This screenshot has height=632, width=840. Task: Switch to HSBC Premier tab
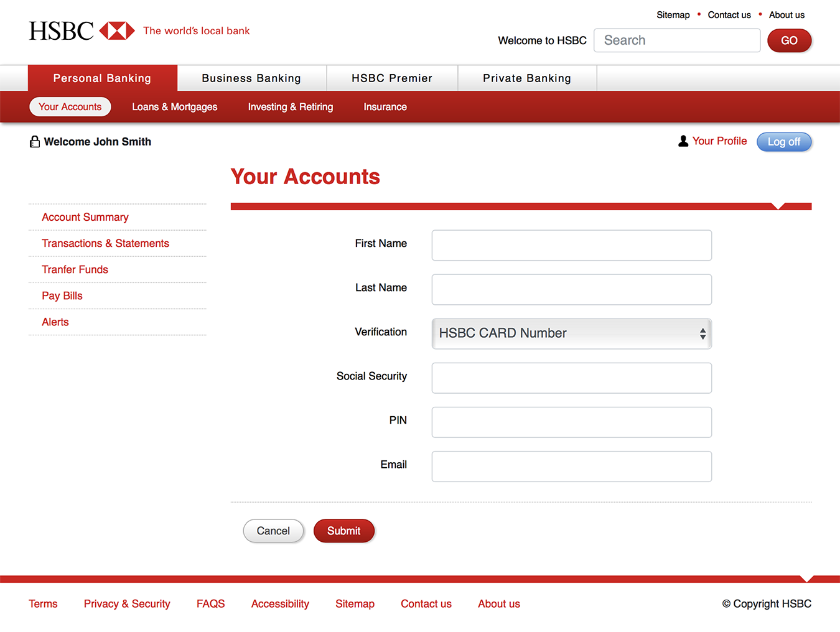pyautogui.click(x=392, y=78)
